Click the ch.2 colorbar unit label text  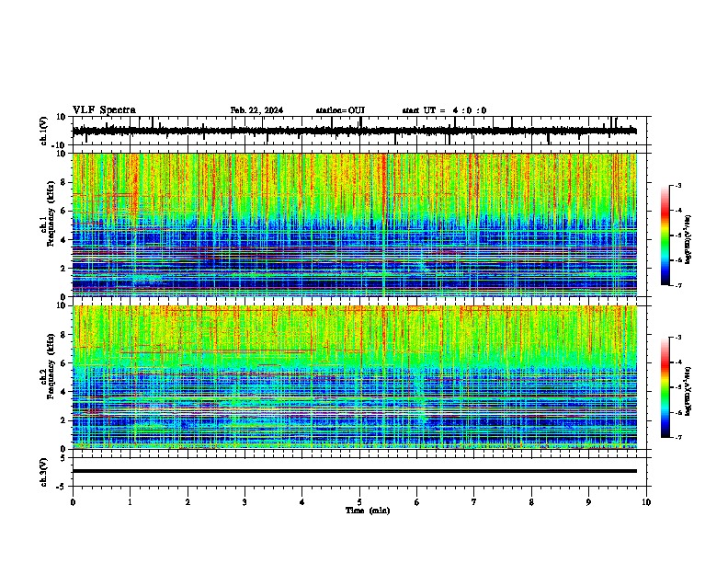point(688,391)
